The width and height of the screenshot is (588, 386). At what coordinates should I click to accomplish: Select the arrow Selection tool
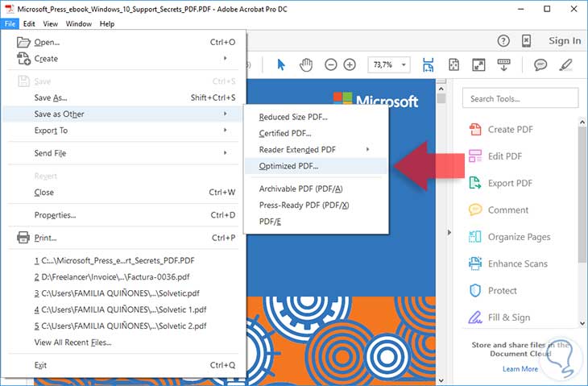pyautogui.click(x=281, y=64)
